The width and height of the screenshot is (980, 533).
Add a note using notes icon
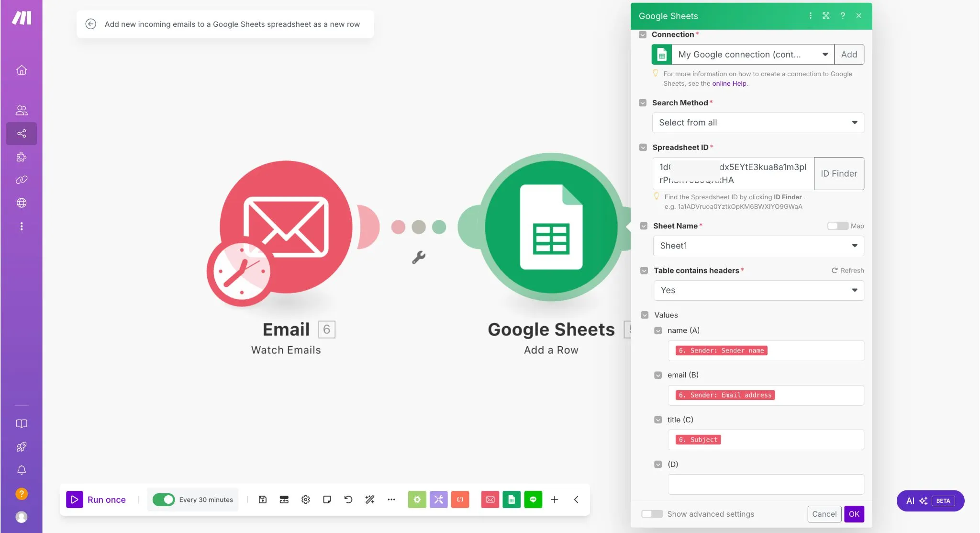[327, 499]
